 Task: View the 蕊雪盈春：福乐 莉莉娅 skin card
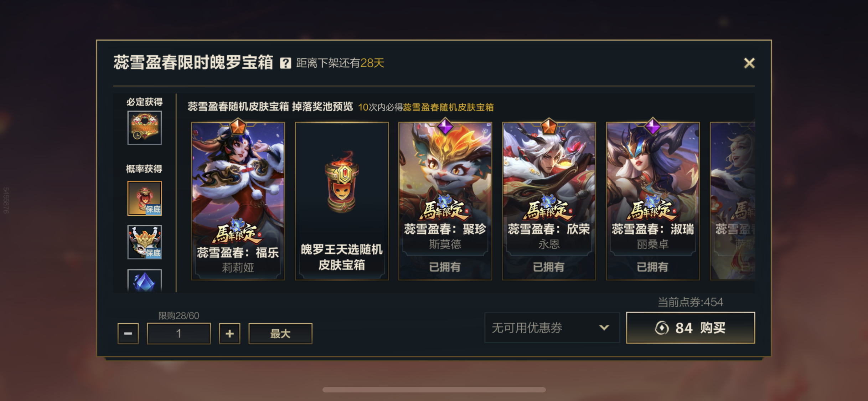(238, 201)
